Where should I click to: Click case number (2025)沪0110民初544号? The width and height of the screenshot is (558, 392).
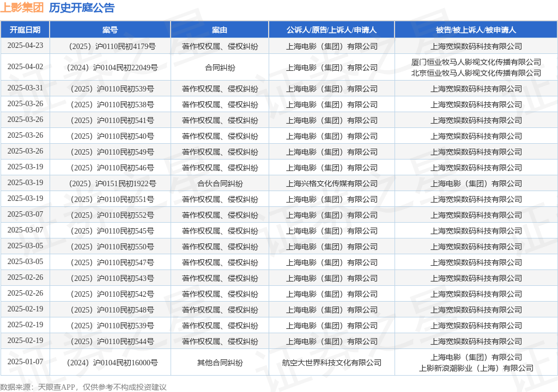click(x=112, y=341)
